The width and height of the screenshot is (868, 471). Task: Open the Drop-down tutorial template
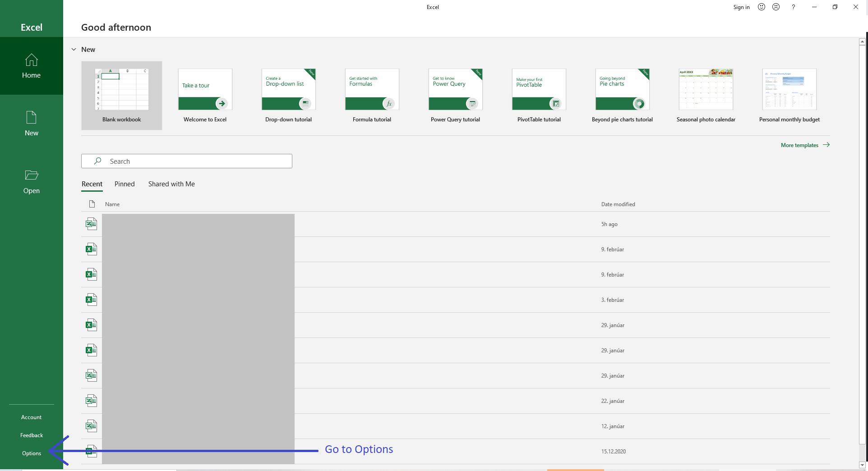click(289, 96)
